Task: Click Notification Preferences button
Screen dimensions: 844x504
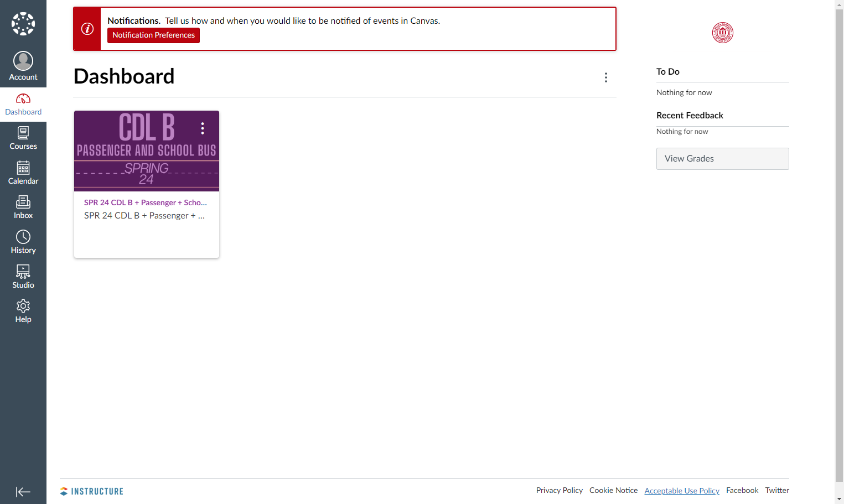Action: [153, 35]
